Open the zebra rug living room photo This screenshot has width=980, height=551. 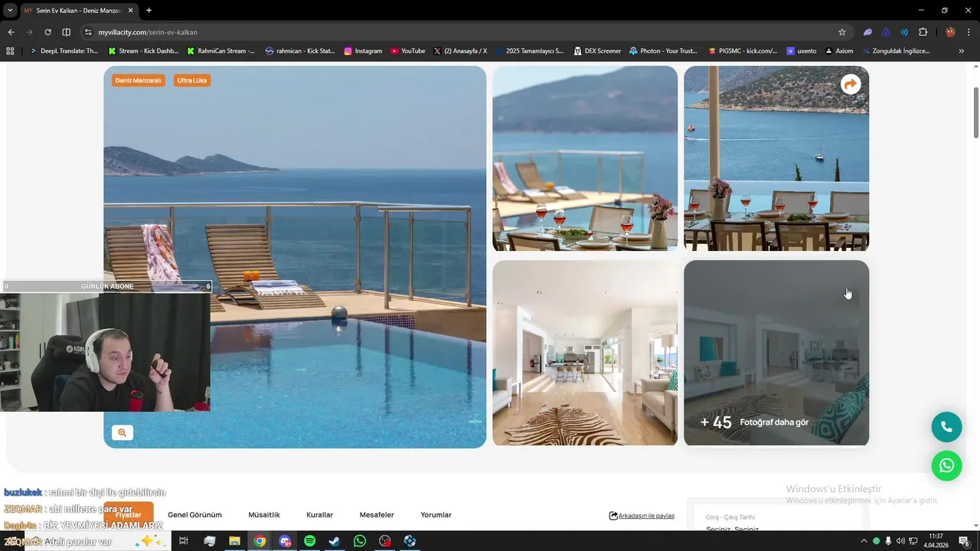pos(585,353)
